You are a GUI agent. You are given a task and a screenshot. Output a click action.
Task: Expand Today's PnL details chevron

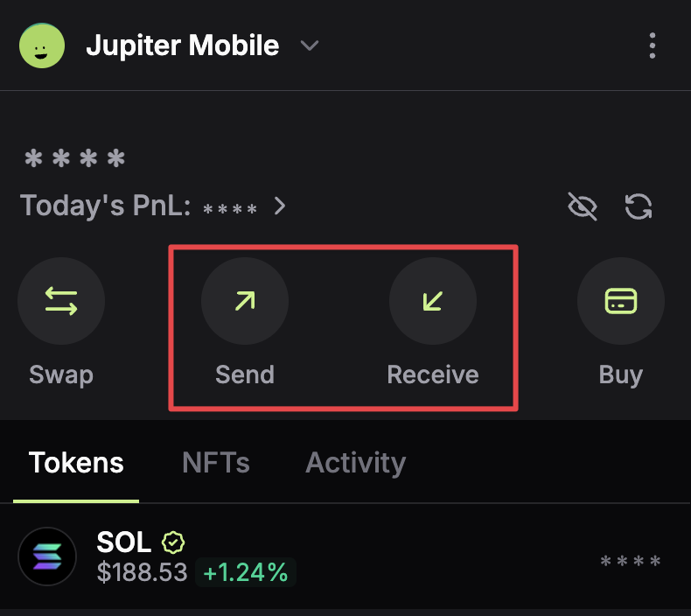click(x=280, y=206)
